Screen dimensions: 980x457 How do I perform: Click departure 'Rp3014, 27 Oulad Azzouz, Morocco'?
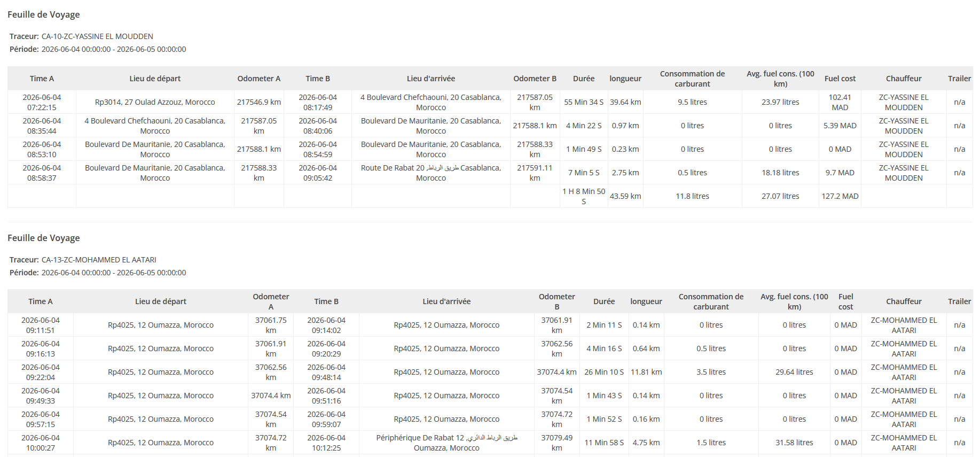coord(155,102)
